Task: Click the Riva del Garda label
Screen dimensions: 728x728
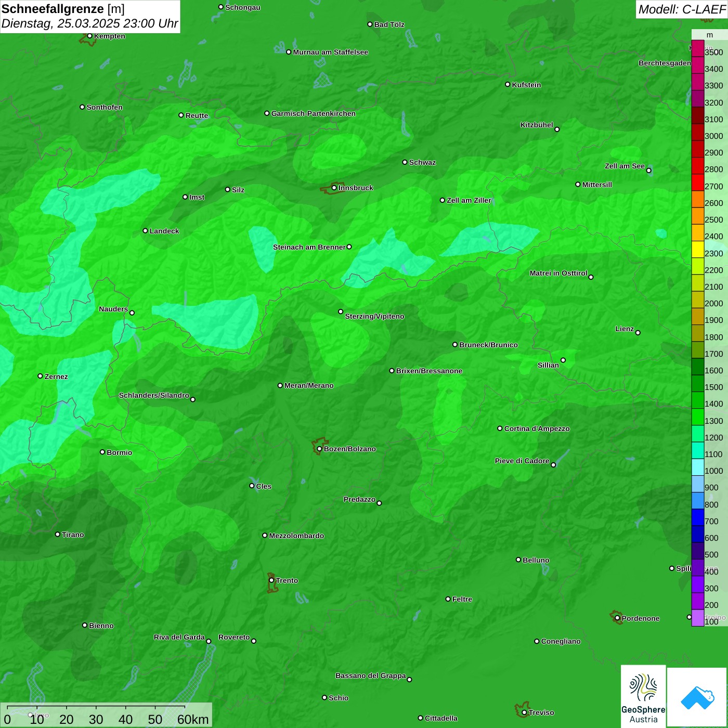Action: [179, 637]
